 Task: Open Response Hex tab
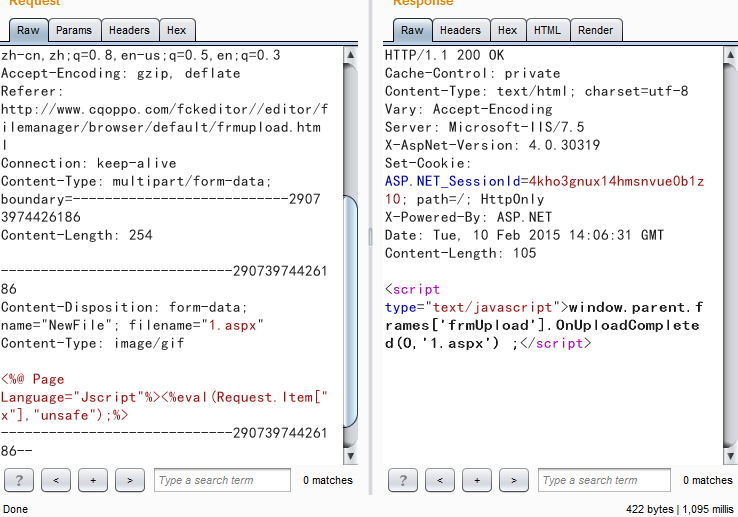pyautogui.click(x=507, y=31)
